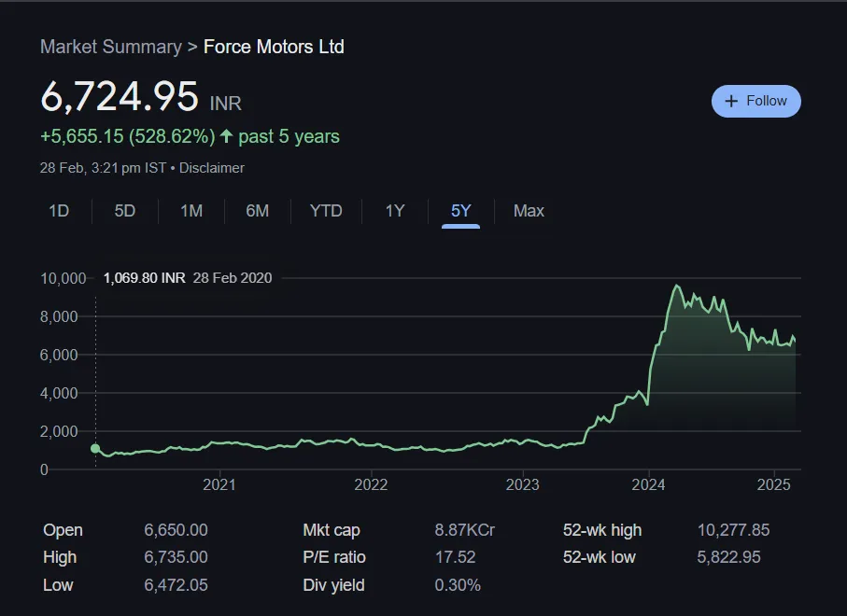Click the Follow button
This screenshot has height=616, width=847.
755,101
